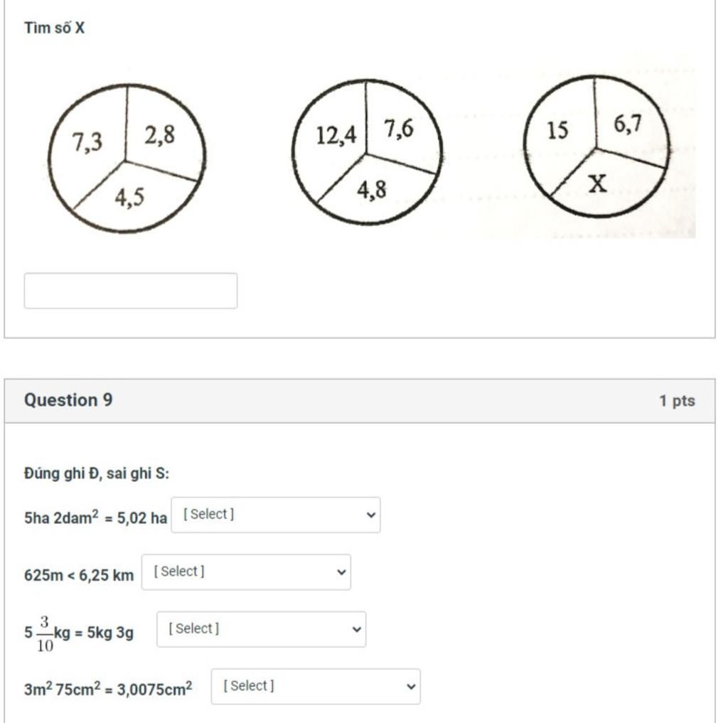Image resolution: width=728 pixels, height=723 pixels.
Task: Click the first circle containing 7,3
Action: click(x=127, y=159)
